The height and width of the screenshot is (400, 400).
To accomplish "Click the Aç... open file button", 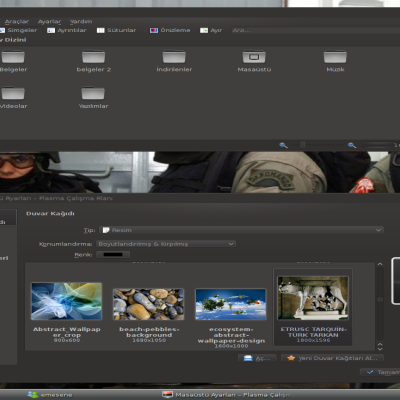I will pyautogui.click(x=257, y=358).
